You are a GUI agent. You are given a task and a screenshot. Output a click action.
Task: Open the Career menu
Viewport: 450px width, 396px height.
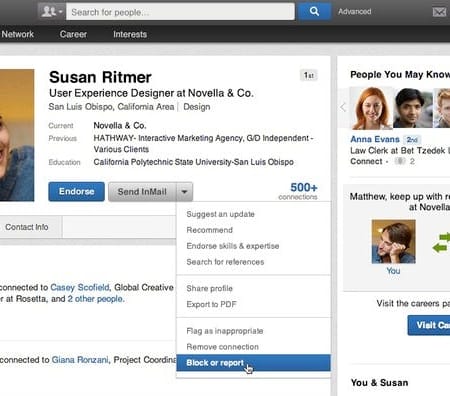point(73,34)
